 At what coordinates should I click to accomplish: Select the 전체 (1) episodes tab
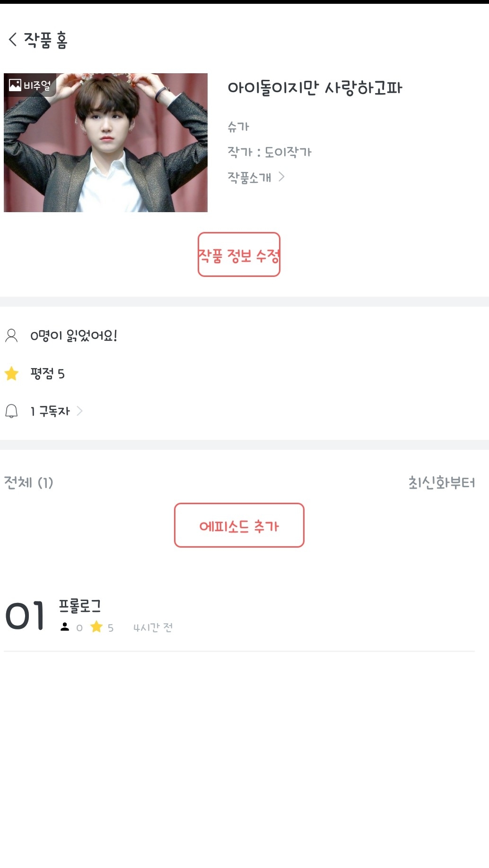[28, 482]
